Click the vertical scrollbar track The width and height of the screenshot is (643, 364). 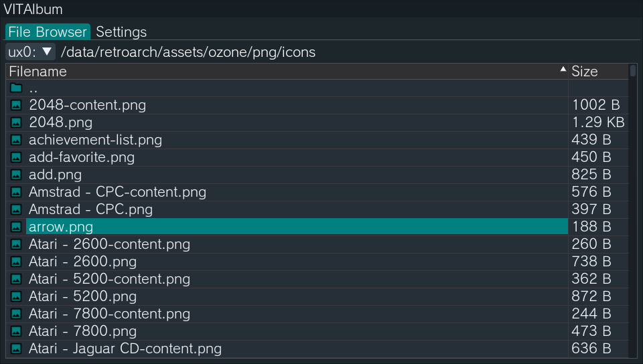[633, 214]
